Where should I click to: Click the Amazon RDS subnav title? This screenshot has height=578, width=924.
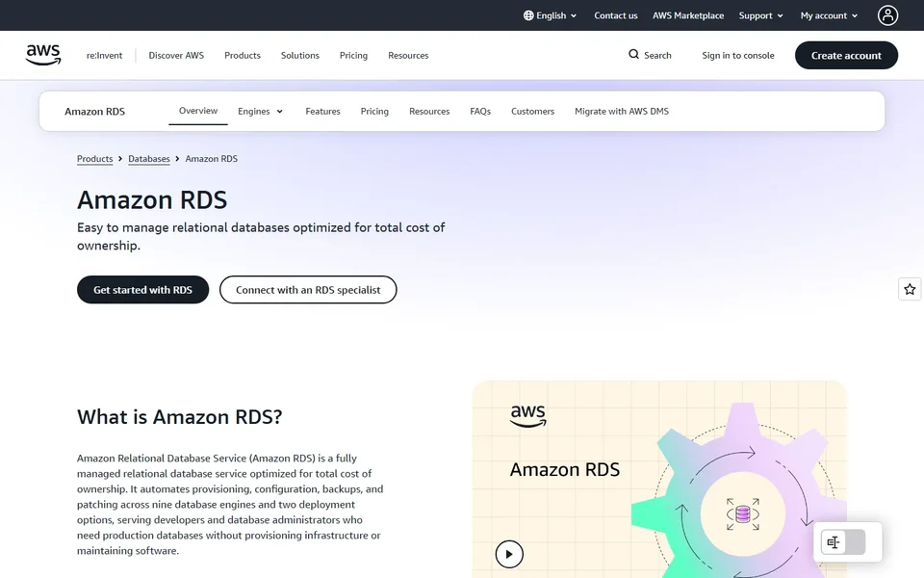pyautogui.click(x=95, y=111)
